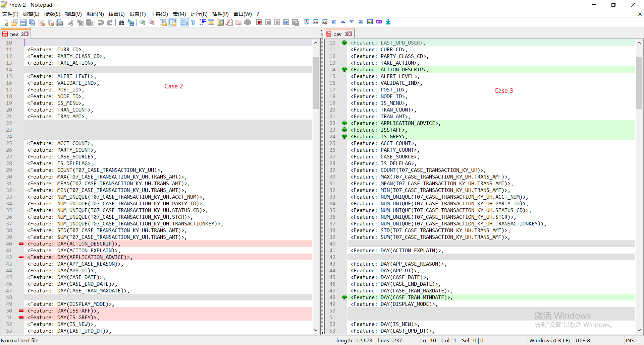This screenshot has height=345, width=644.
Task: Toggle synchronized horizontal scrolling
Action: [172, 22]
